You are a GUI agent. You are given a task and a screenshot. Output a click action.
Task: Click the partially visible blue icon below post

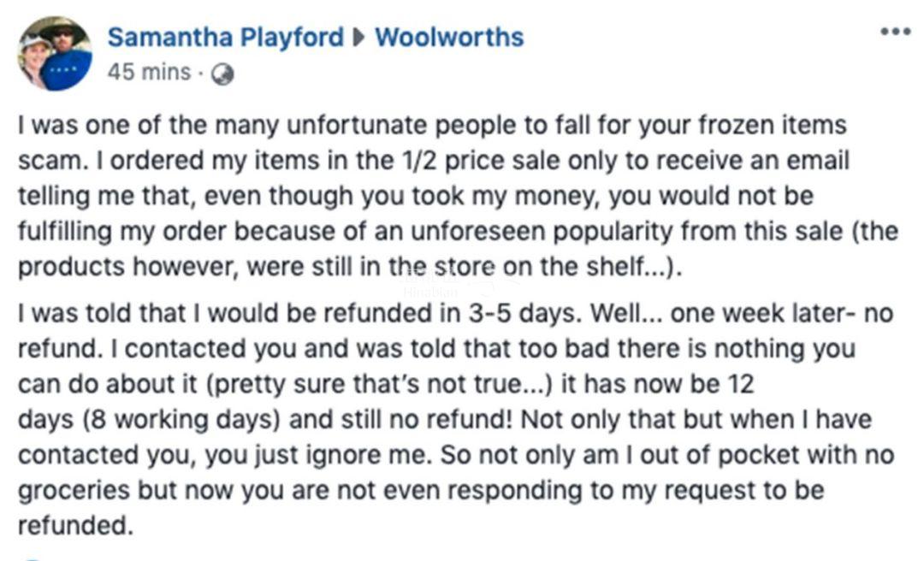coord(33,558)
